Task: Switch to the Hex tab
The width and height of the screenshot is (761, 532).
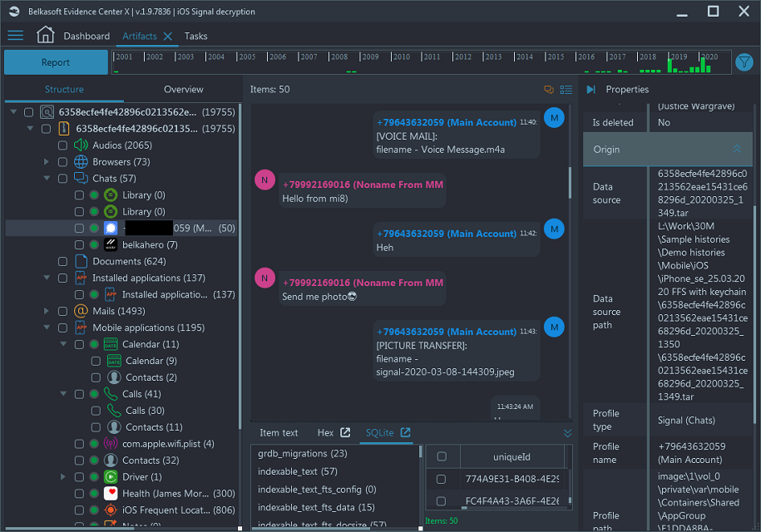Action: pos(325,432)
